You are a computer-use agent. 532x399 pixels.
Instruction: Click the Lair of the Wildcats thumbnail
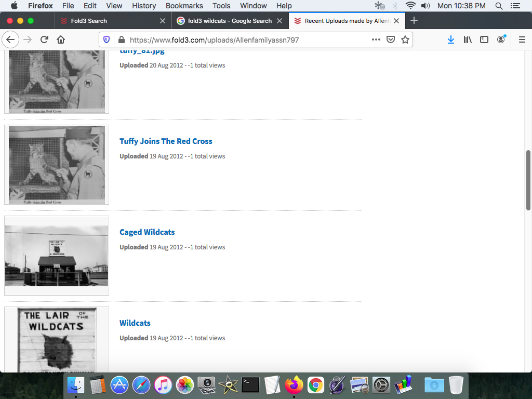click(x=57, y=339)
